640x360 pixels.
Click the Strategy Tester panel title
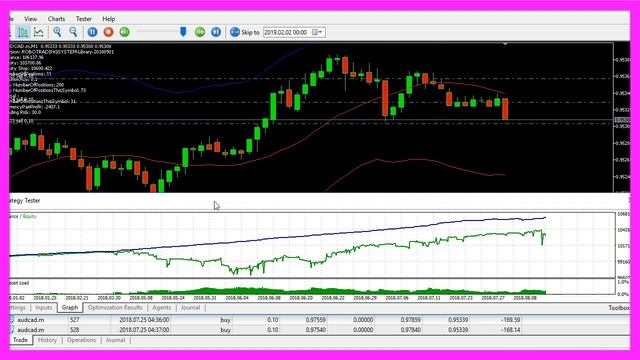pyautogui.click(x=24, y=200)
